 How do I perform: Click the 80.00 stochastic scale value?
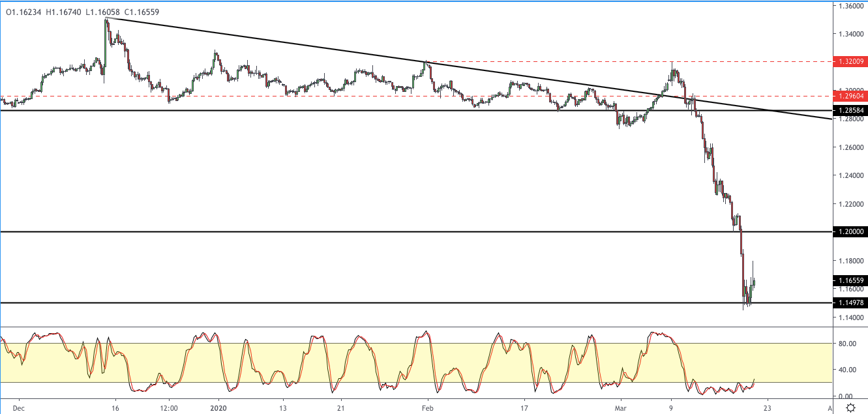pyautogui.click(x=847, y=343)
